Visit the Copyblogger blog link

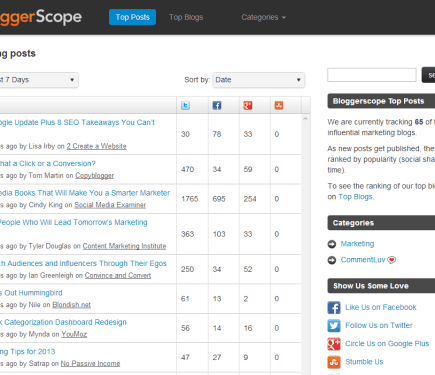(x=94, y=176)
